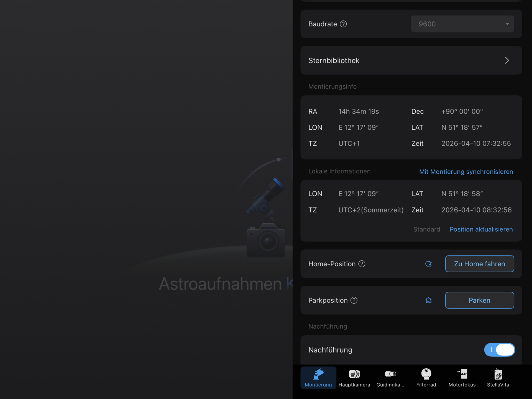The width and height of the screenshot is (532, 399).
Task: Show Parkposition help tooltip
Action: pyautogui.click(x=354, y=300)
